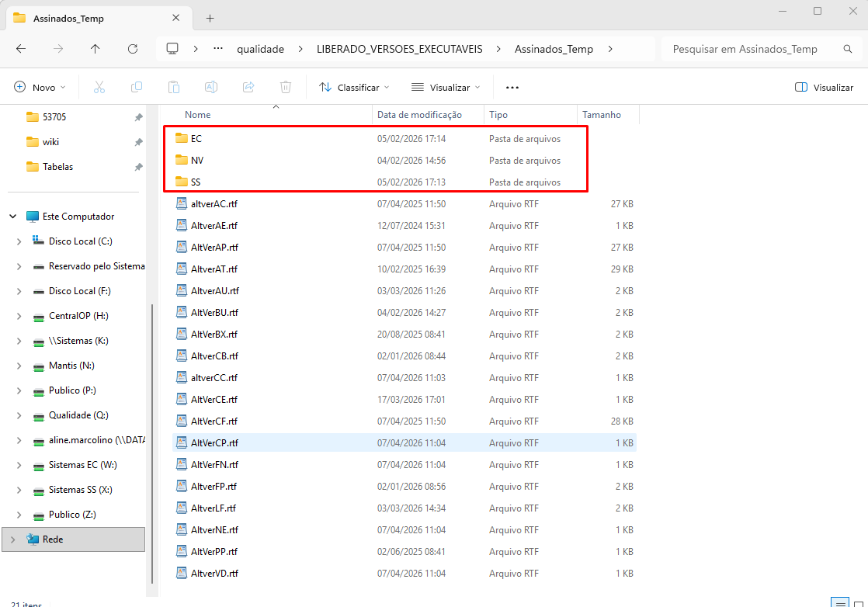Click the Pesquisar em Assinados_Temp search box

point(749,49)
